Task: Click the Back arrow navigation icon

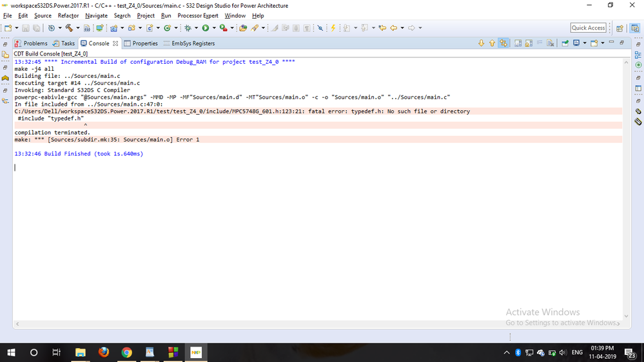Action: [393, 28]
